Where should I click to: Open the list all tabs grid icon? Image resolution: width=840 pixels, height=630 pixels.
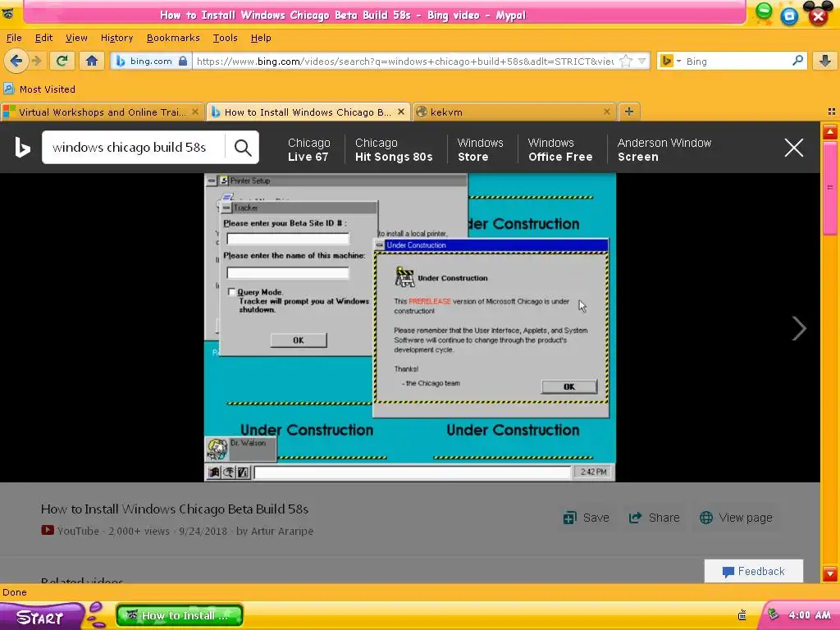coord(832,112)
